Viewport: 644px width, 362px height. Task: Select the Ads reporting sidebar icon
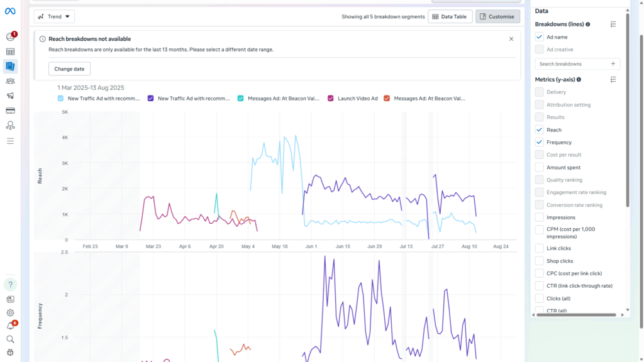tap(10, 66)
